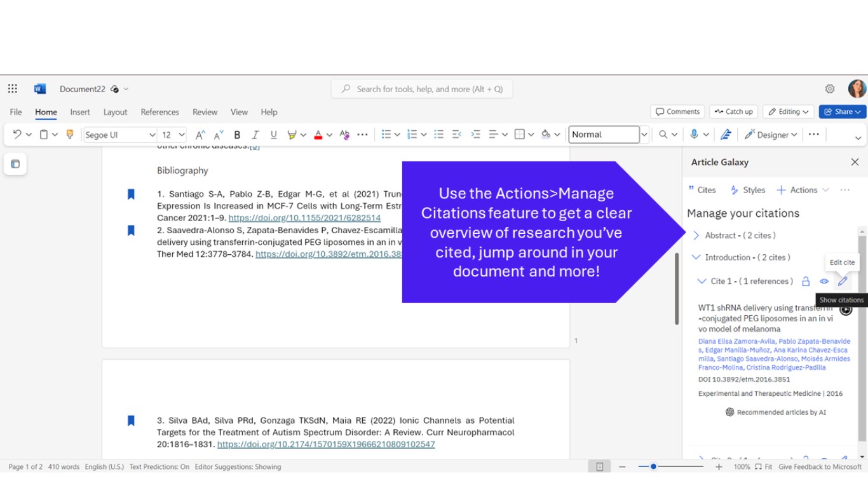Grow the font size
The width and height of the screenshot is (868, 488).
(x=200, y=135)
